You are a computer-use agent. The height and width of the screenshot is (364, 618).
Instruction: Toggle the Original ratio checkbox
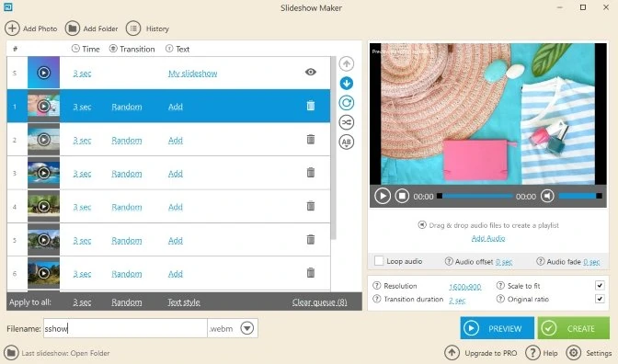(x=600, y=299)
